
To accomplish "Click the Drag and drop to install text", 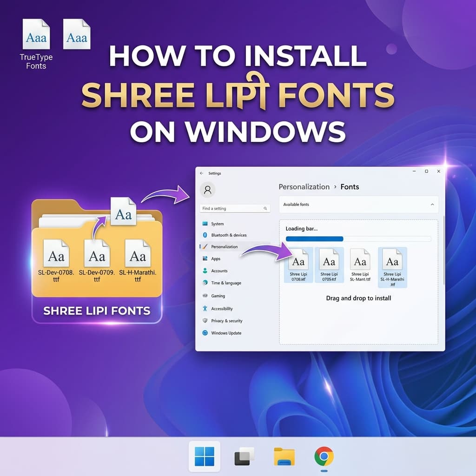I will pos(358,298).
